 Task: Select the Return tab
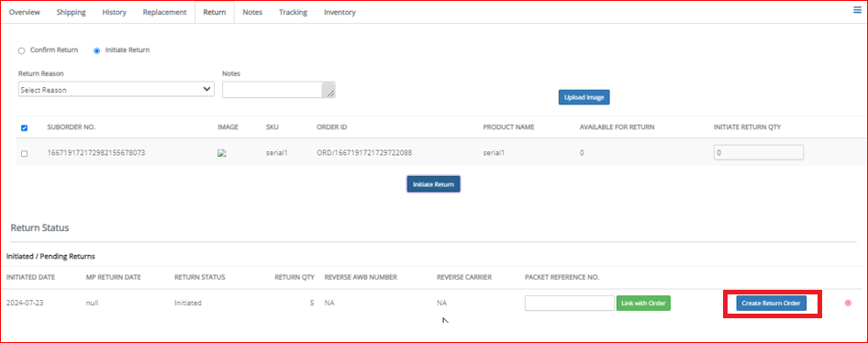tap(214, 12)
